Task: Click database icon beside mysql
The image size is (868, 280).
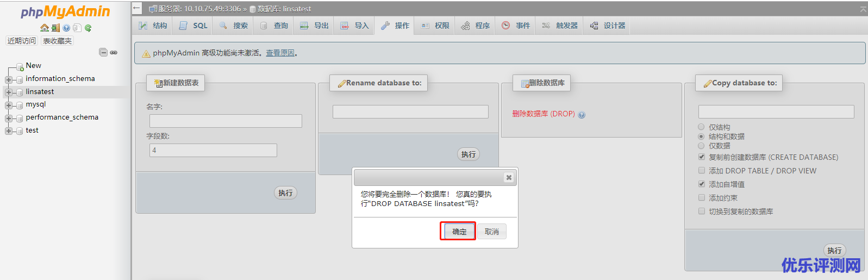Action: click(x=20, y=105)
